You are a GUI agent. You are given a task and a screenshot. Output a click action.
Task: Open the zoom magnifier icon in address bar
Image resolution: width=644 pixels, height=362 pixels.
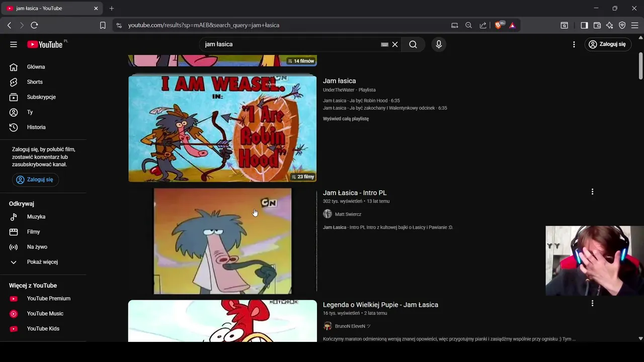(468, 25)
